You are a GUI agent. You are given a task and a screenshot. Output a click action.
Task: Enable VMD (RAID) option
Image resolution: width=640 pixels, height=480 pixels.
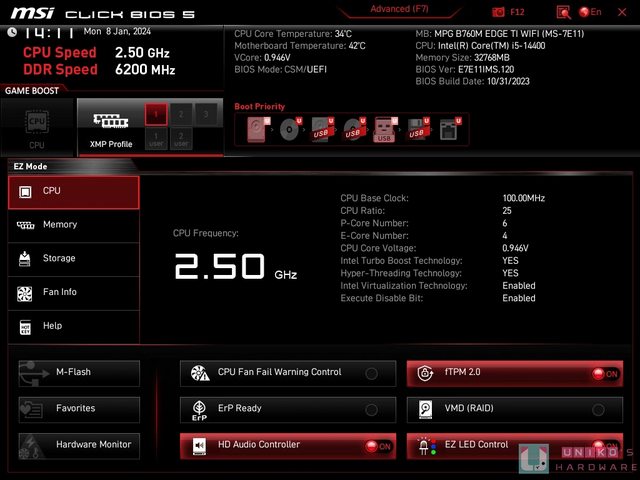click(x=598, y=410)
